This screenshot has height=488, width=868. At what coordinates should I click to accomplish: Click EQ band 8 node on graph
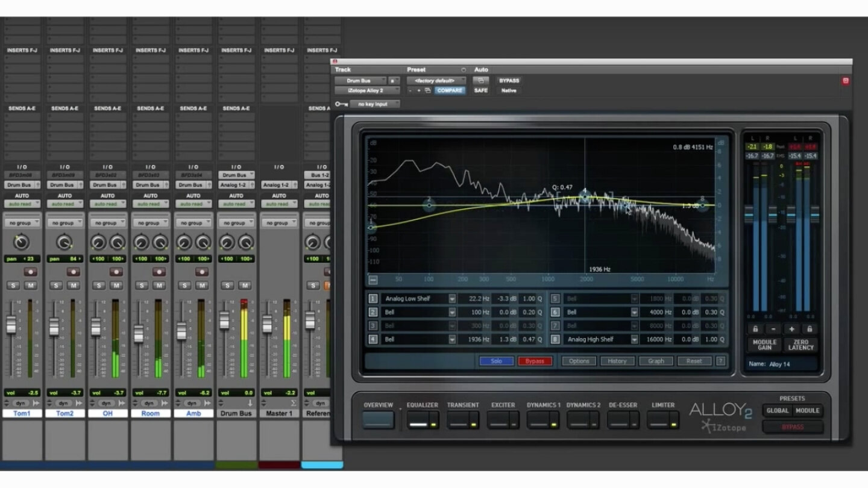(702, 205)
